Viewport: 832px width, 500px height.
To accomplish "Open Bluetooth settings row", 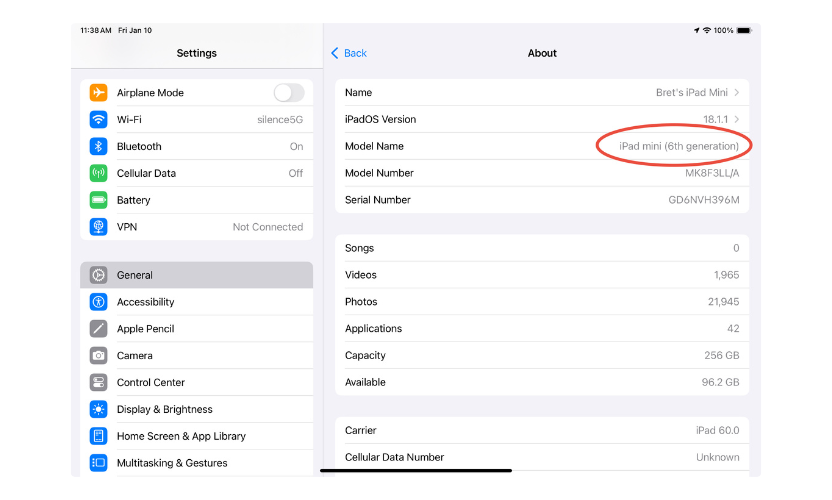I will (196, 146).
